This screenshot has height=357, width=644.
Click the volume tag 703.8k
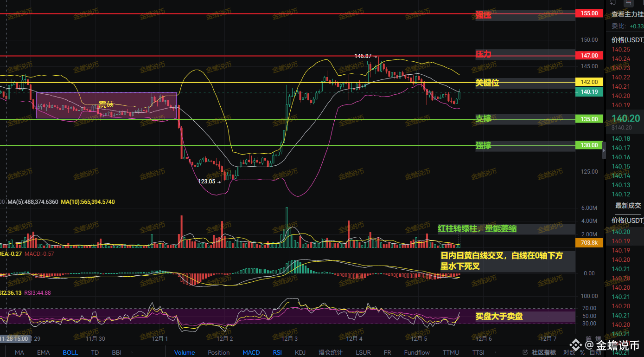589,243
